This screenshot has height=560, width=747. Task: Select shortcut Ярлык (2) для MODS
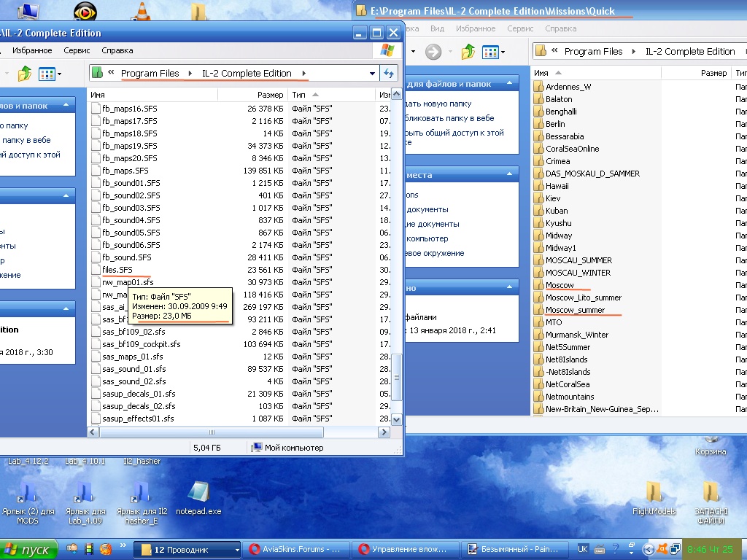28,502
